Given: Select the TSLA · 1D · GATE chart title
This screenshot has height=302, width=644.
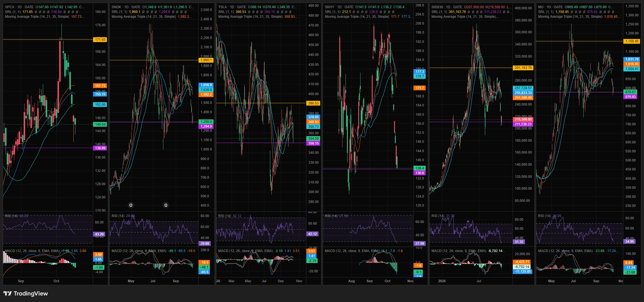Looking at the screenshot, I should [232, 7].
